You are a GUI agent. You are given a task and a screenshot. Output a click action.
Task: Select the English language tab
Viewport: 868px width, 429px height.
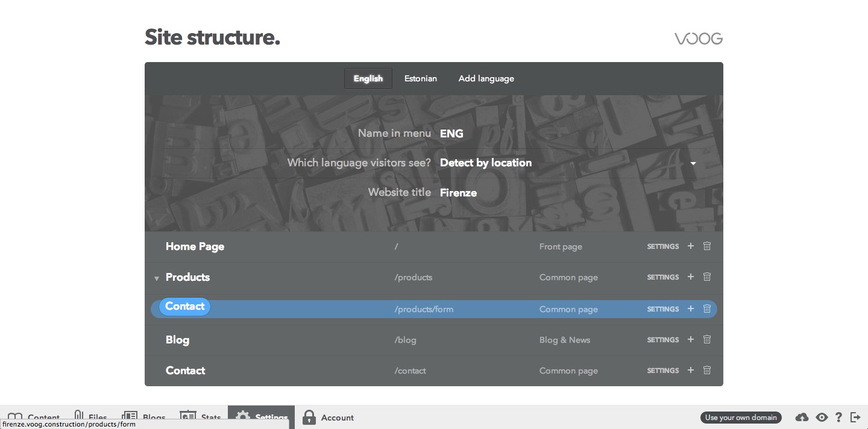pos(368,78)
